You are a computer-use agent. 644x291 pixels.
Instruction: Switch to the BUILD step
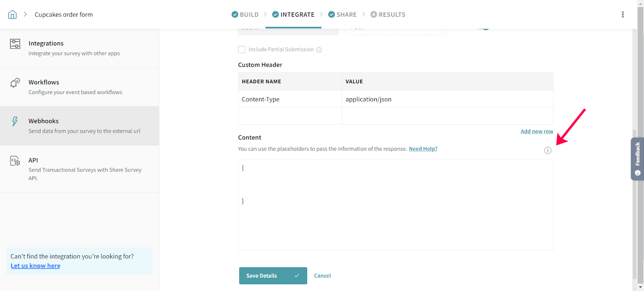pos(245,14)
